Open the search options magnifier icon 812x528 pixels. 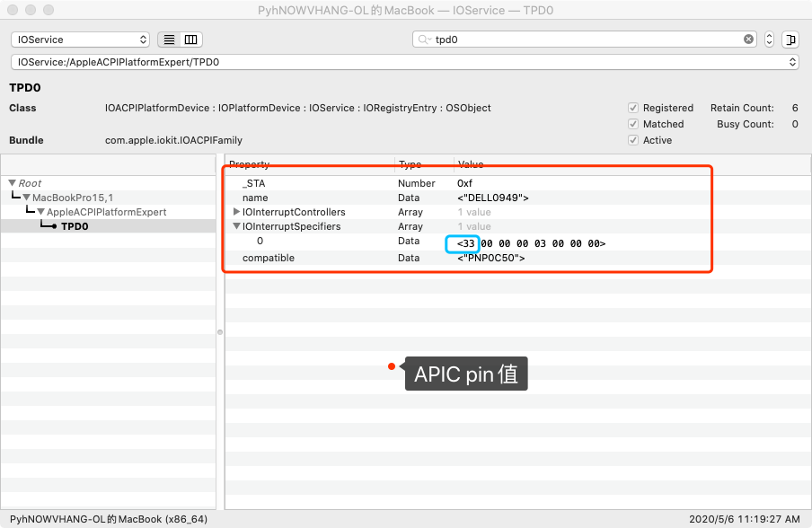tap(424, 40)
